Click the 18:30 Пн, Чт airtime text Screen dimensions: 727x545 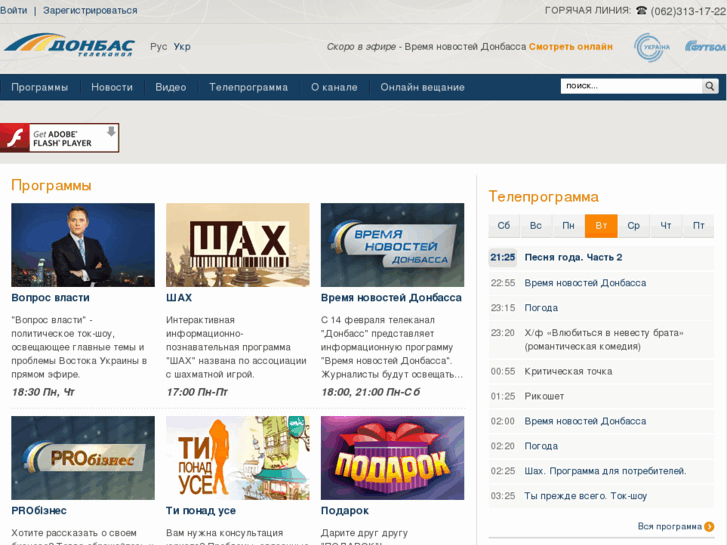tap(43, 392)
